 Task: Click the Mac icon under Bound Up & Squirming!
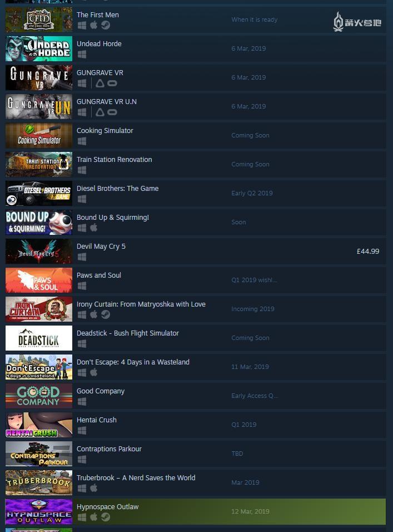pos(94,228)
